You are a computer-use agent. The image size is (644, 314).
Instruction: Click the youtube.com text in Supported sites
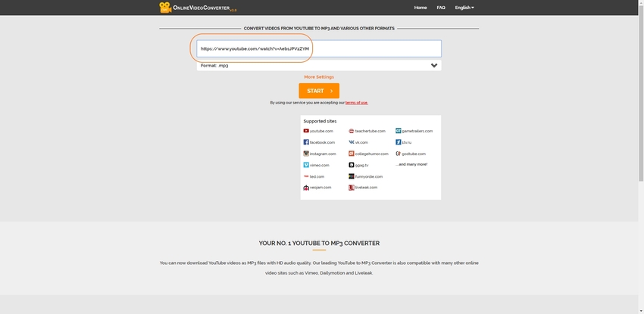coord(321,131)
